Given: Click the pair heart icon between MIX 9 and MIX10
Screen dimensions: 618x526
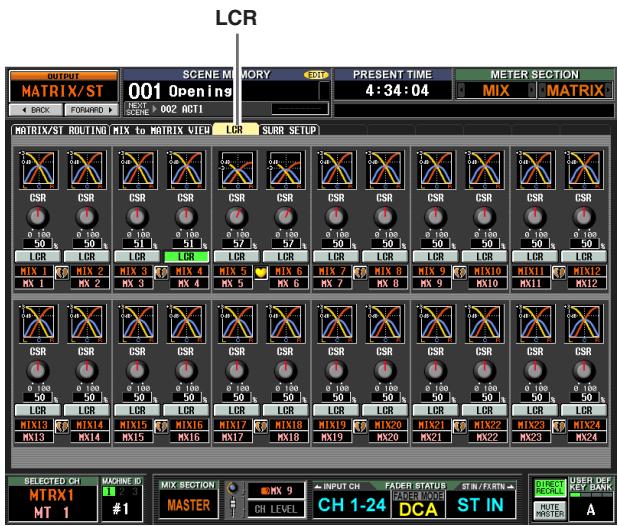Looking at the screenshot, I should tap(460, 272).
